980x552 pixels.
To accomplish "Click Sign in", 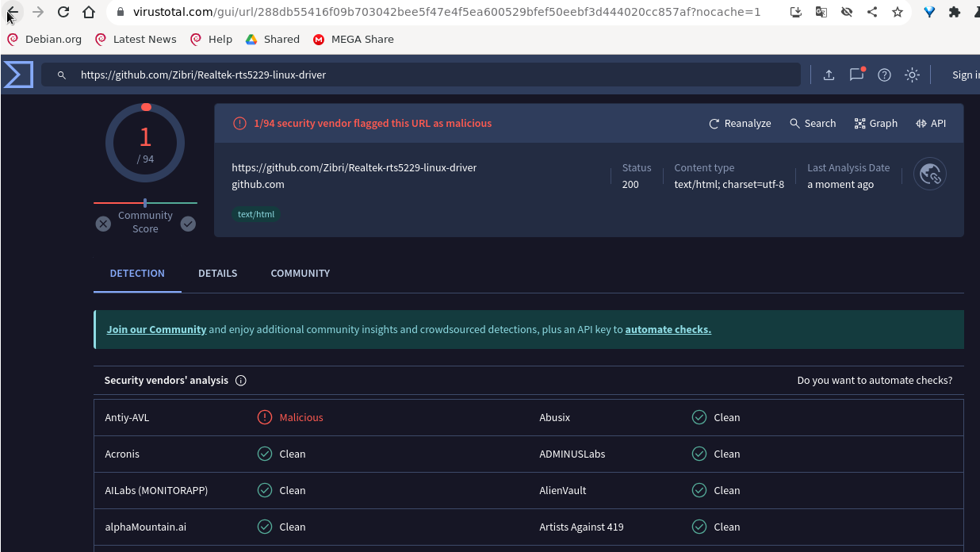I will coord(966,75).
